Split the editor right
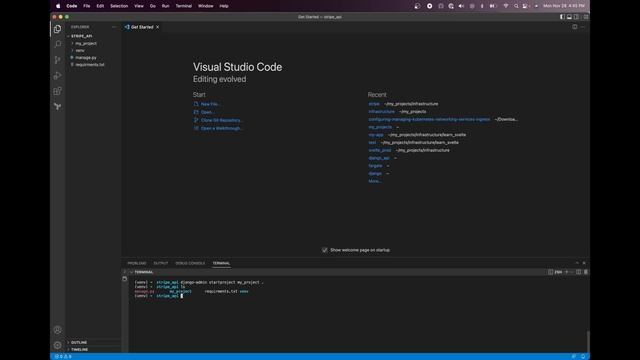The height and width of the screenshot is (360, 640). (575, 27)
